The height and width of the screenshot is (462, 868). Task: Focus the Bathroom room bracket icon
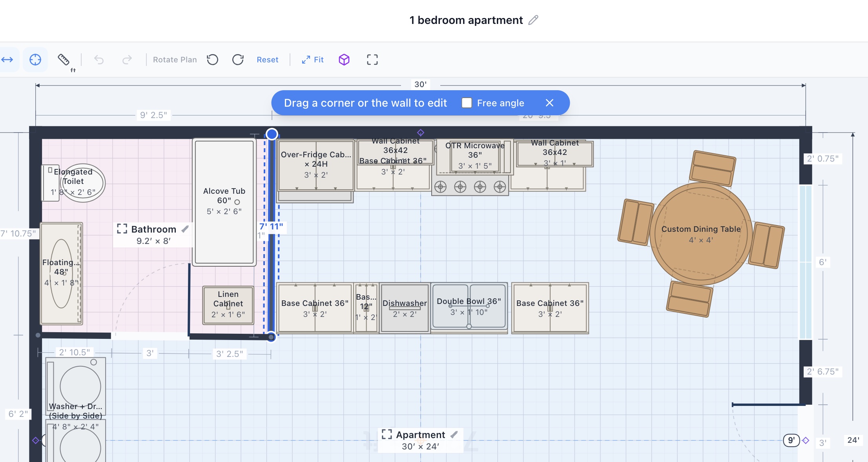pyautogui.click(x=122, y=229)
